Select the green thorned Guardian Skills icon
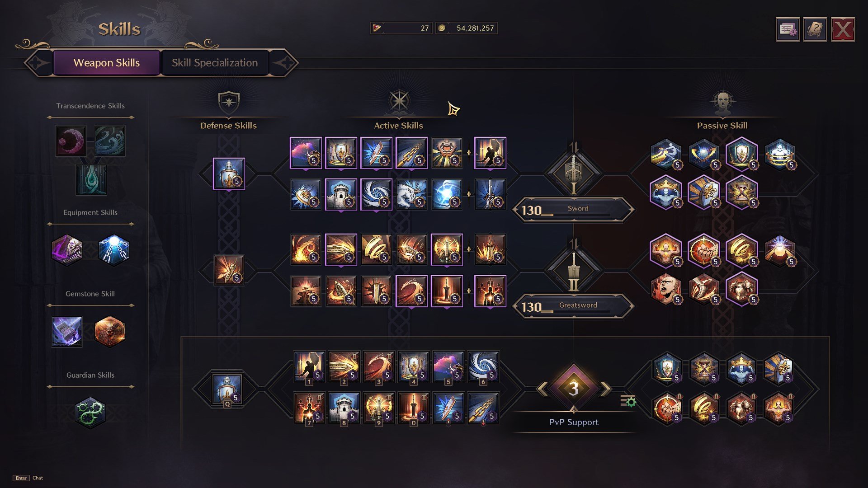Image resolution: width=868 pixels, height=488 pixels. point(90,413)
